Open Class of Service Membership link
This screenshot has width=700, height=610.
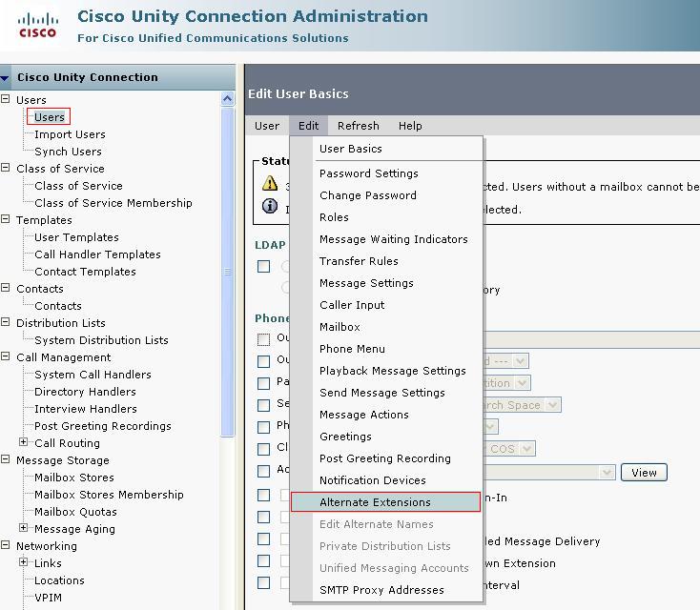coord(113,203)
